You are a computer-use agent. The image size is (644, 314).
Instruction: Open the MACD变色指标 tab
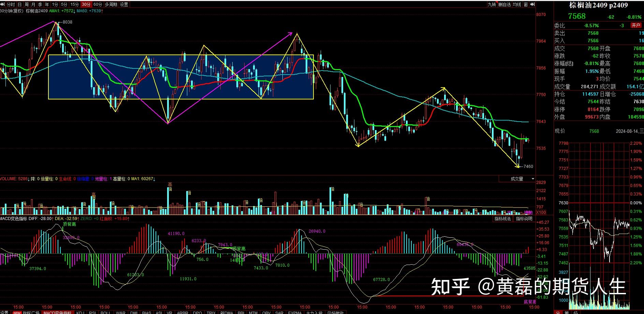coord(57,312)
